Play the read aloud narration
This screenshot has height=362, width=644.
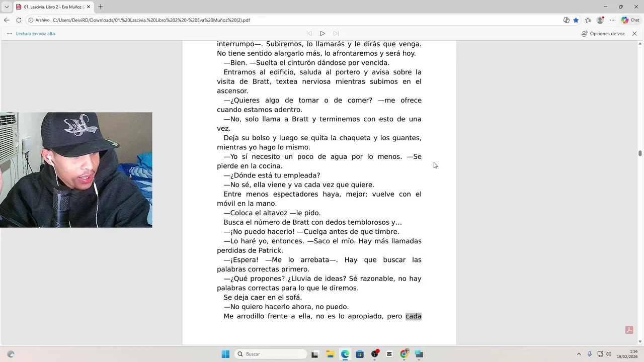coord(323,34)
